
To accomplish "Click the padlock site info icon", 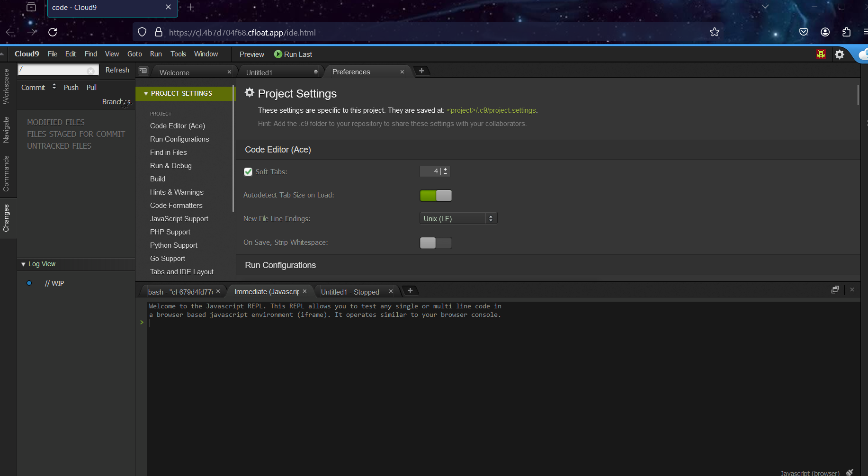I will point(159,32).
